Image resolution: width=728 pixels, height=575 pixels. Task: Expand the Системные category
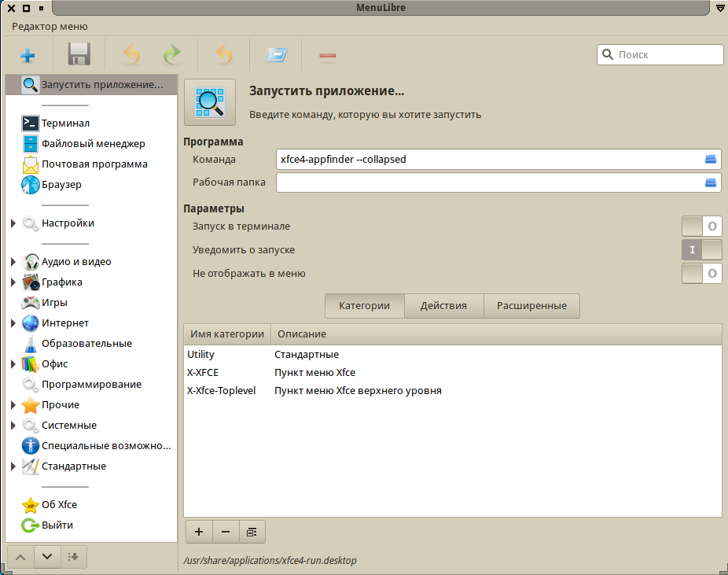(x=13, y=424)
